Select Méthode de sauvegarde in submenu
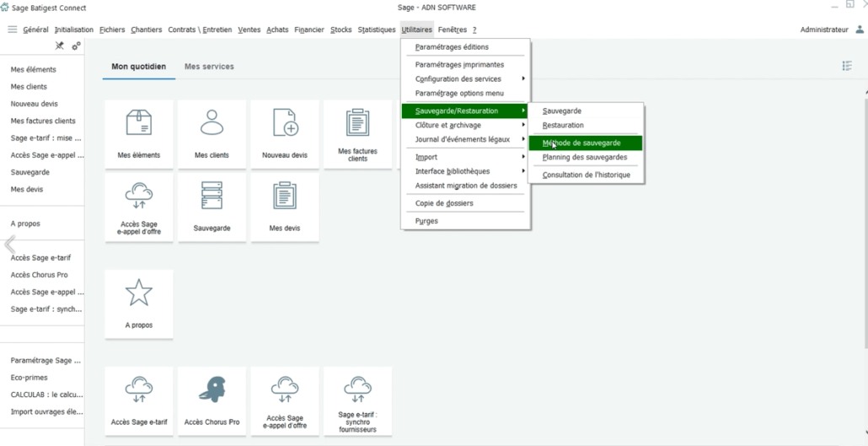Screen dimensions: 868x446 tap(586, 143)
